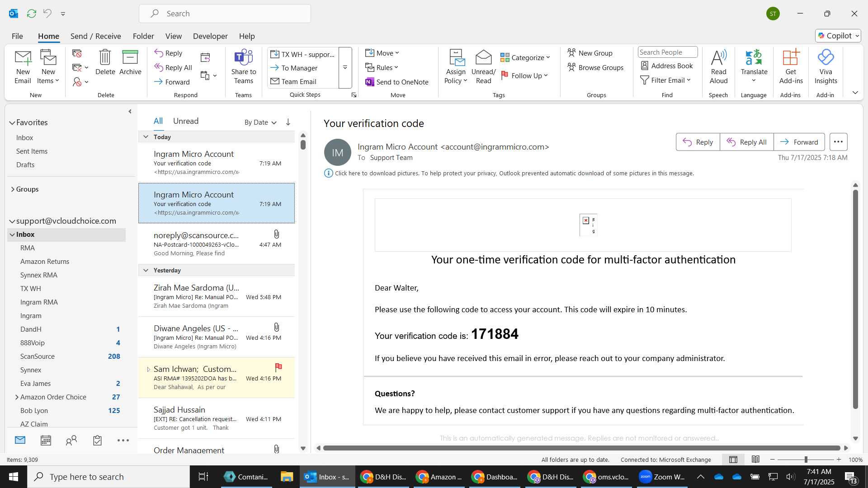Image resolution: width=868 pixels, height=488 pixels.
Task: Open the Translate icon
Action: click(x=754, y=67)
